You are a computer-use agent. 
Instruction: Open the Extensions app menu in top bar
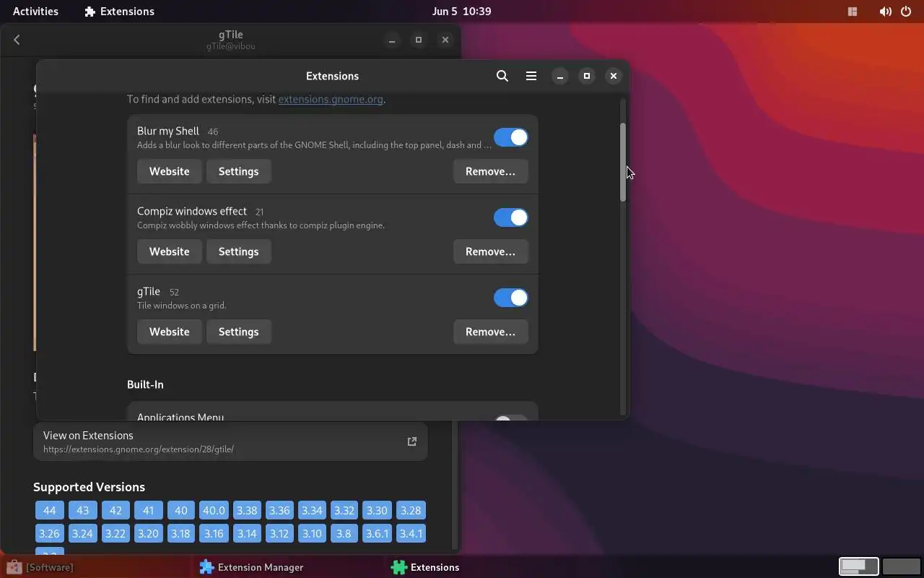click(119, 12)
